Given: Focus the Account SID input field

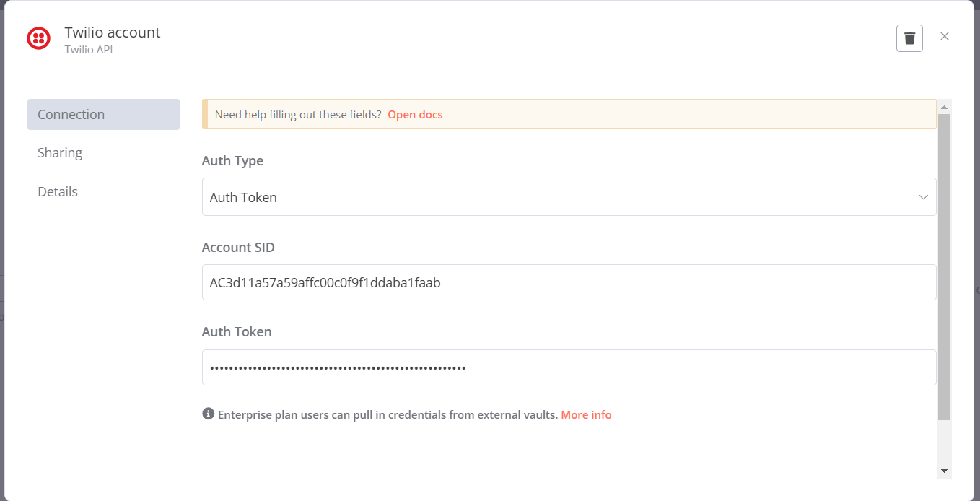Looking at the screenshot, I should 569,282.
